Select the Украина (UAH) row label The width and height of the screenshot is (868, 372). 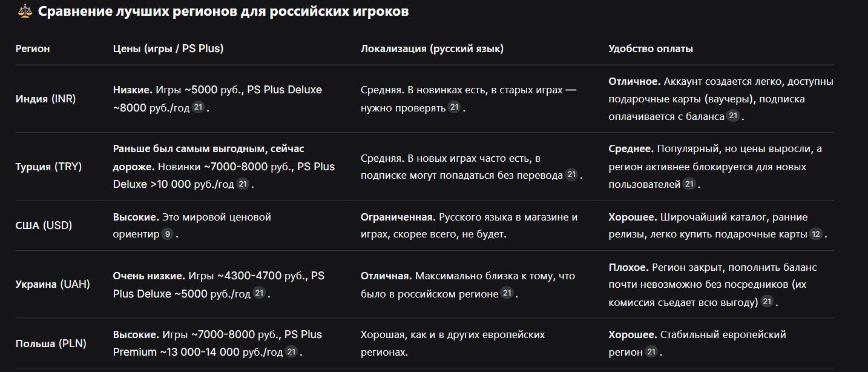pos(53,284)
